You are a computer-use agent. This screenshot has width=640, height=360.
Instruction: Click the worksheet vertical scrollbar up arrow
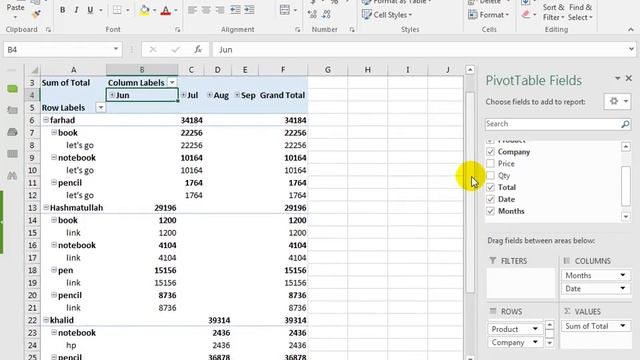pyautogui.click(x=470, y=70)
